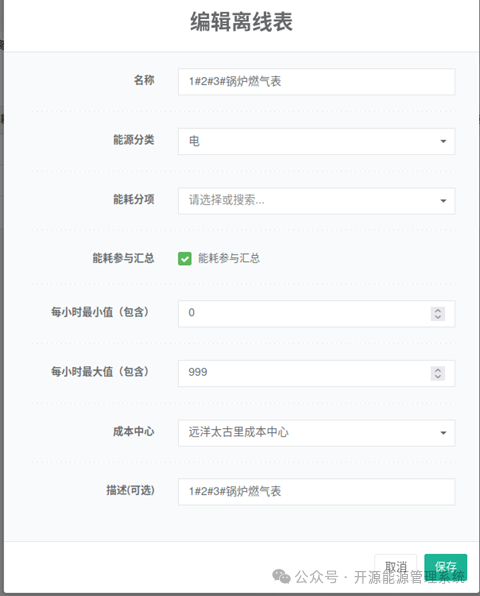This screenshot has height=596, width=480.
Task: Increase 每小时最大值 with up spinner arrow
Action: tap(438, 370)
